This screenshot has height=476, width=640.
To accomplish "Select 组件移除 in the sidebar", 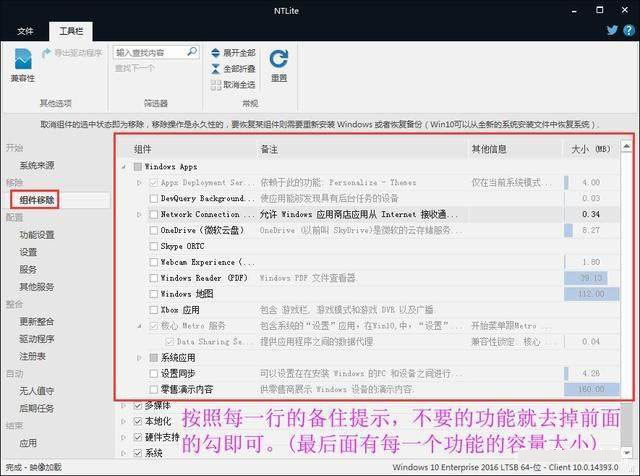I will tap(37, 200).
